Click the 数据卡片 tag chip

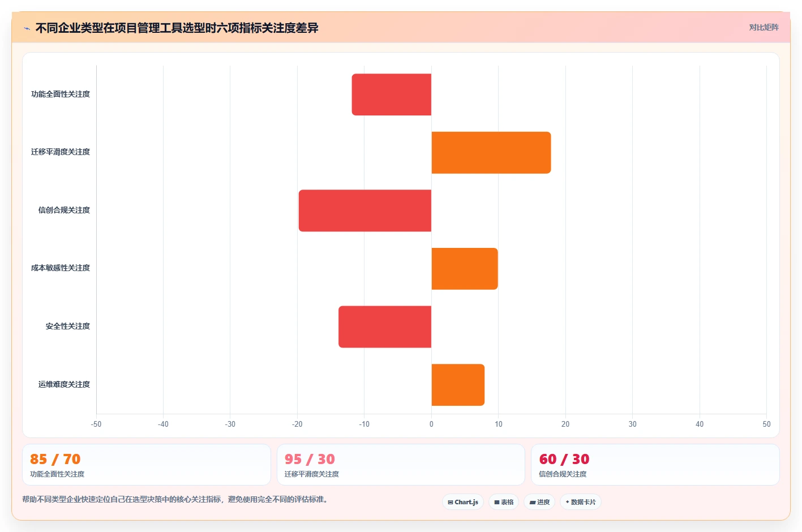tap(581, 502)
